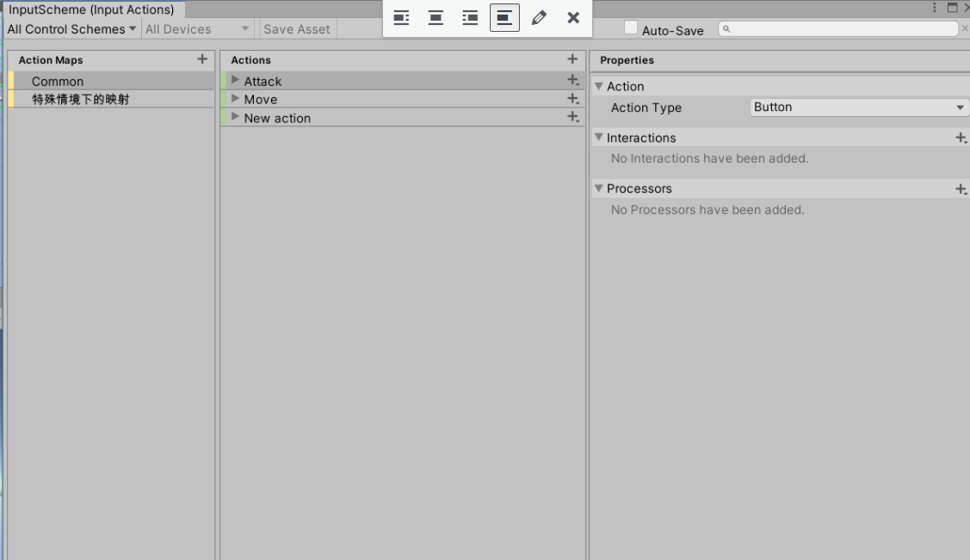Click the Save Asset button
970x560 pixels.
(x=297, y=28)
